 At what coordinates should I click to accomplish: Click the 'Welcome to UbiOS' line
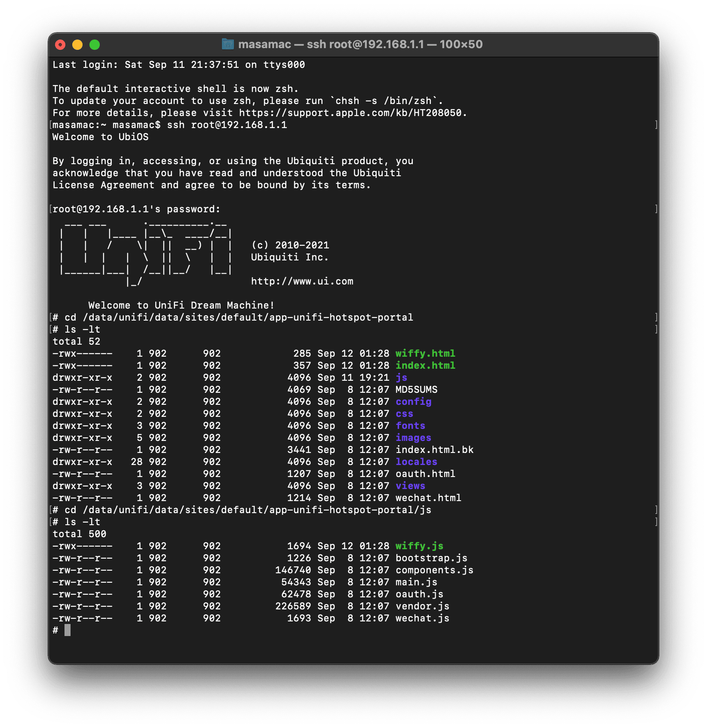101,137
